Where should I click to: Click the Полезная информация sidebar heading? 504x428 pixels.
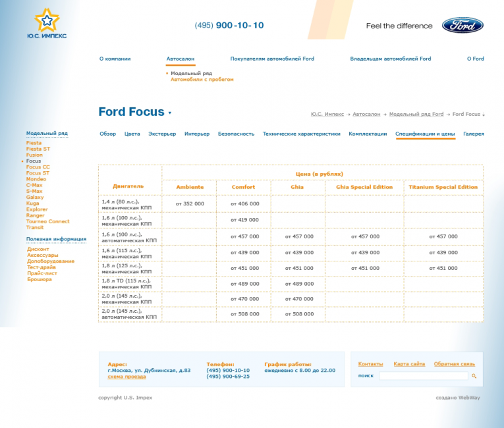pos(56,239)
